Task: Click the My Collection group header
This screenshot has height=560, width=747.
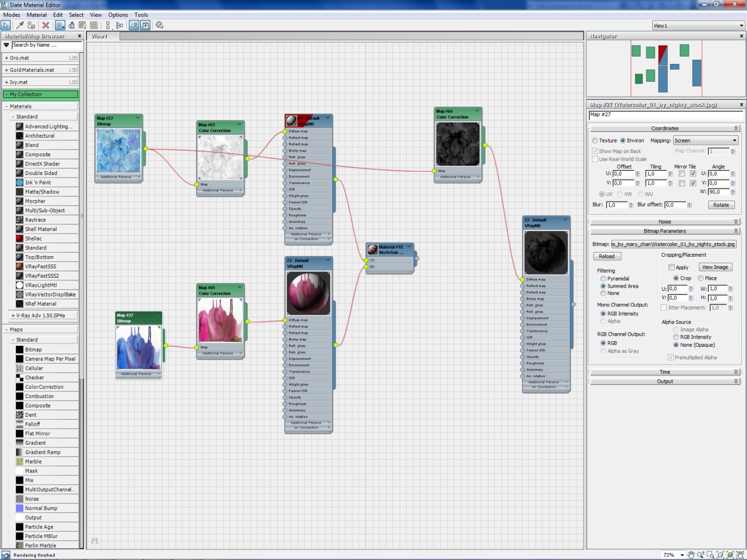Action: pyautogui.click(x=41, y=94)
